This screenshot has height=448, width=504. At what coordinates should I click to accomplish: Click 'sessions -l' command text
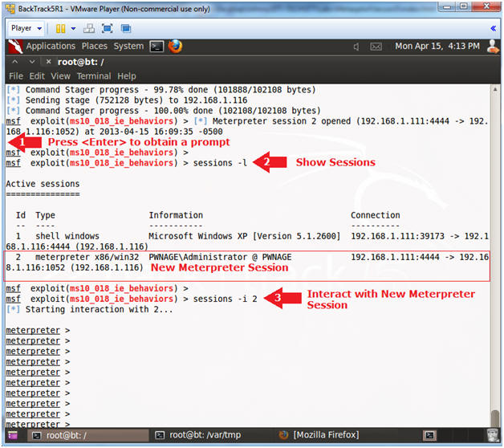coord(220,163)
